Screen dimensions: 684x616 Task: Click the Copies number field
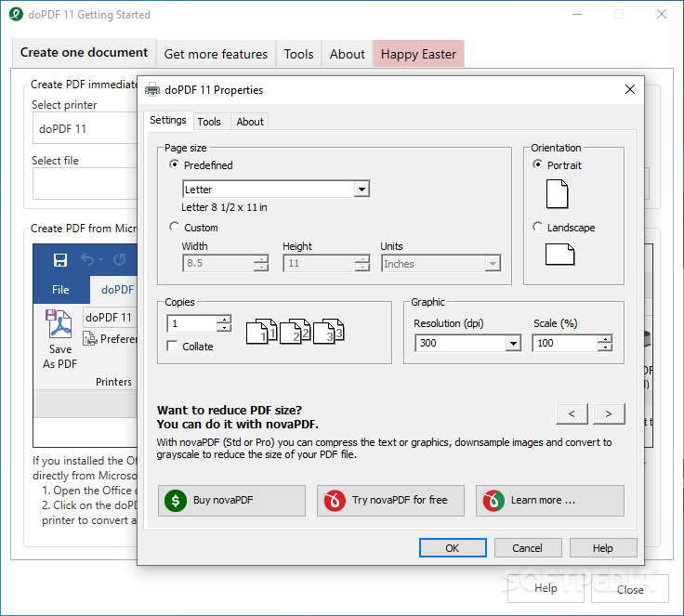(192, 323)
